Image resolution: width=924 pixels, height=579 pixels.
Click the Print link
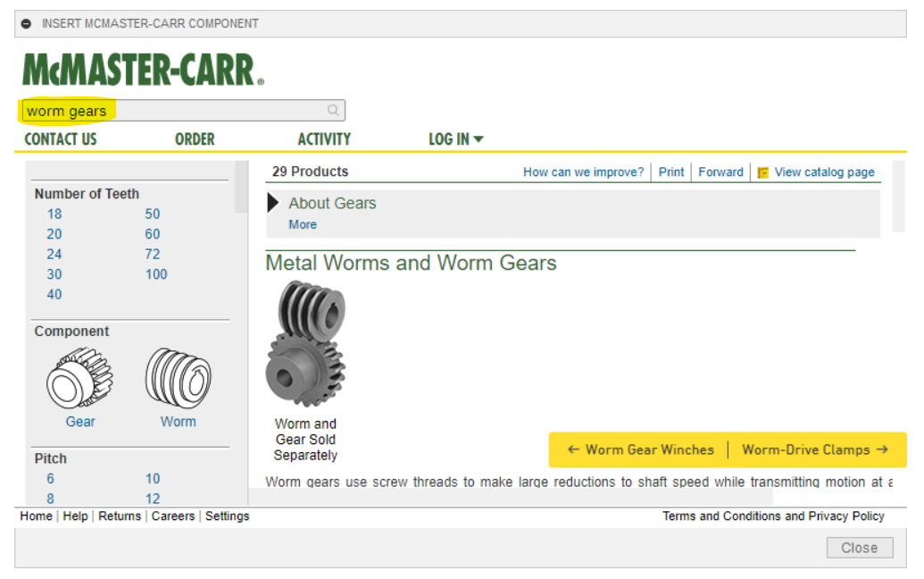(x=671, y=172)
